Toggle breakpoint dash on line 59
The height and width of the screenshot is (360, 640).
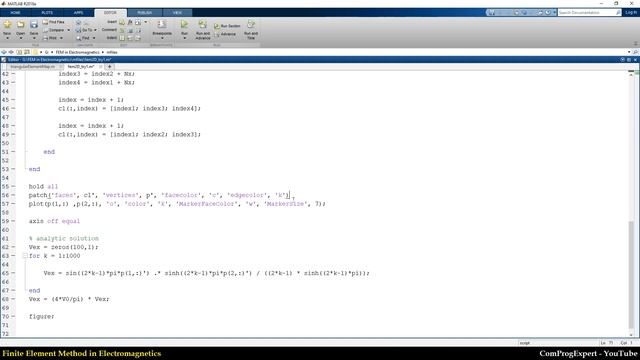click(x=13, y=221)
